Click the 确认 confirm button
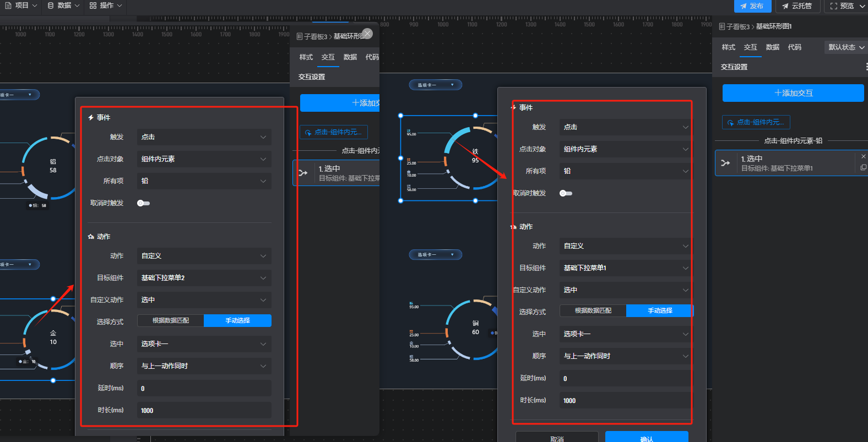Image resolution: width=868 pixels, height=442 pixels. 647,437
